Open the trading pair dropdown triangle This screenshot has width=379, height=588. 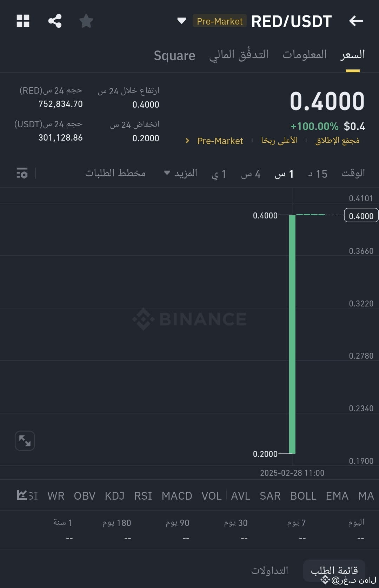click(181, 21)
